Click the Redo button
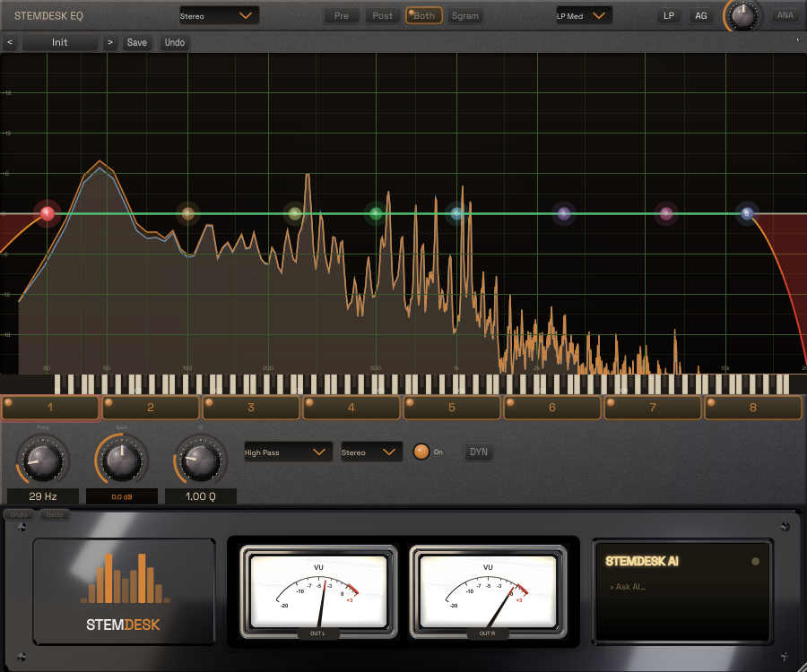The width and height of the screenshot is (807, 672). (x=55, y=514)
